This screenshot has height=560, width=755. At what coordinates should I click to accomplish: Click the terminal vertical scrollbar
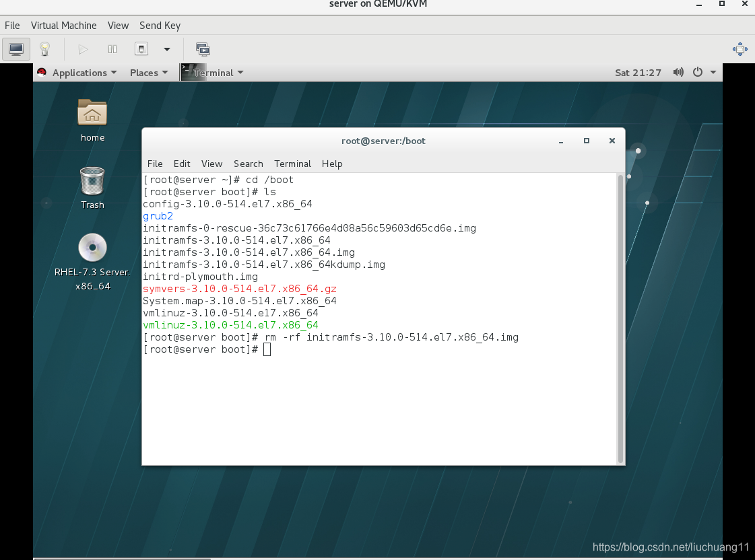point(621,318)
